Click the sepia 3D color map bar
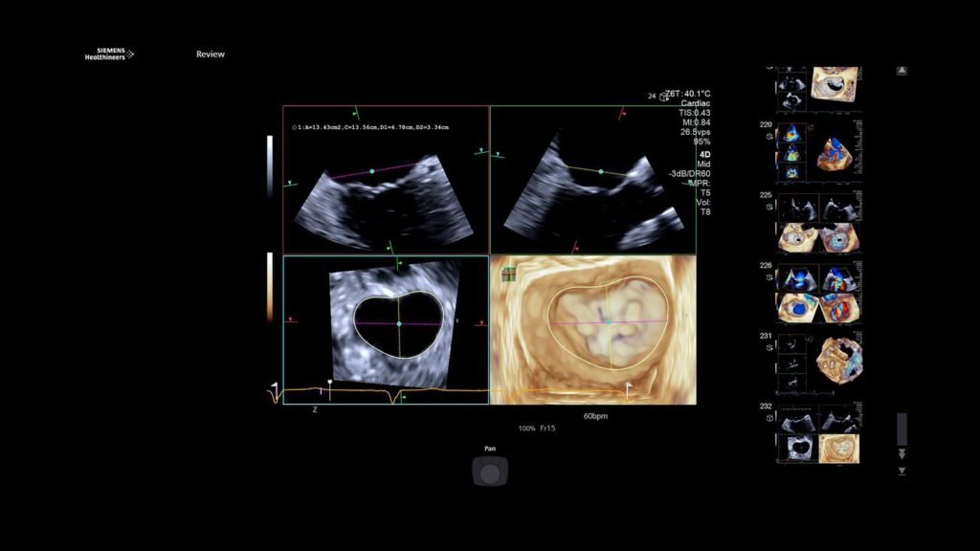Image resolution: width=980 pixels, height=551 pixels. tap(270, 287)
